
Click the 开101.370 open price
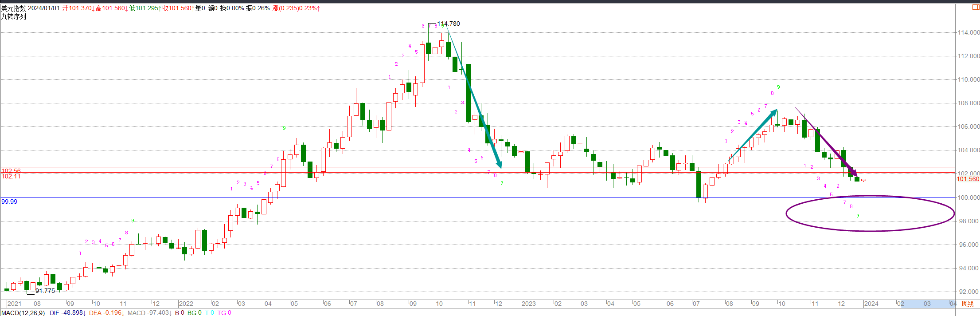(x=78, y=8)
